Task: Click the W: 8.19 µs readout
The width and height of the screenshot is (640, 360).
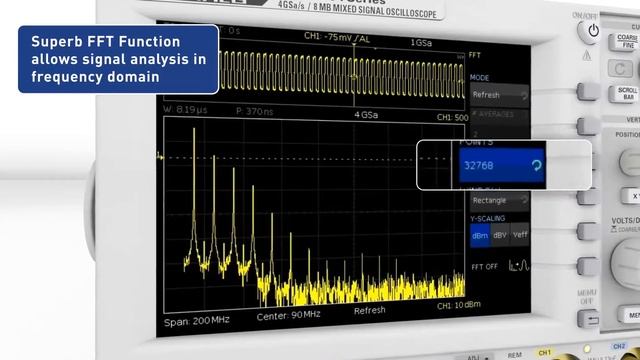Action: click(x=185, y=110)
